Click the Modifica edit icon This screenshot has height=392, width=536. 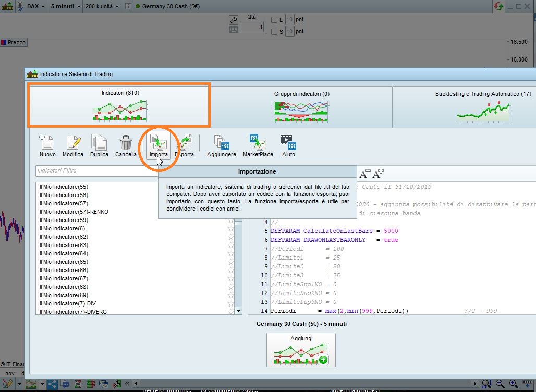coord(73,142)
